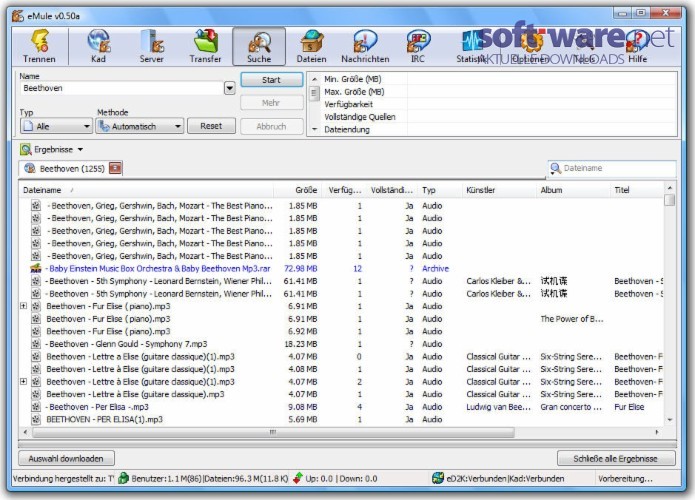The width and height of the screenshot is (695, 500).
Task: Click the filter options up arrow
Action: click(x=314, y=79)
